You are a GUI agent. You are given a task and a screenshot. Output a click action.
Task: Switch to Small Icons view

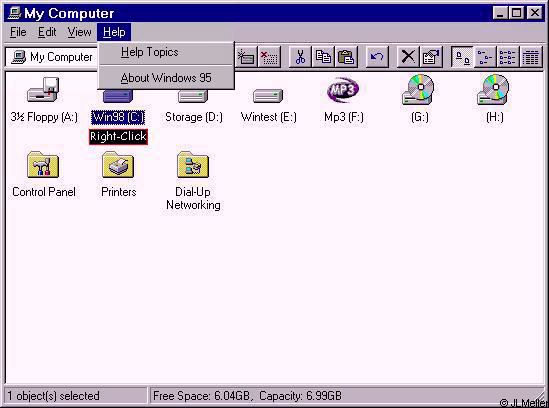(x=485, y=57)
